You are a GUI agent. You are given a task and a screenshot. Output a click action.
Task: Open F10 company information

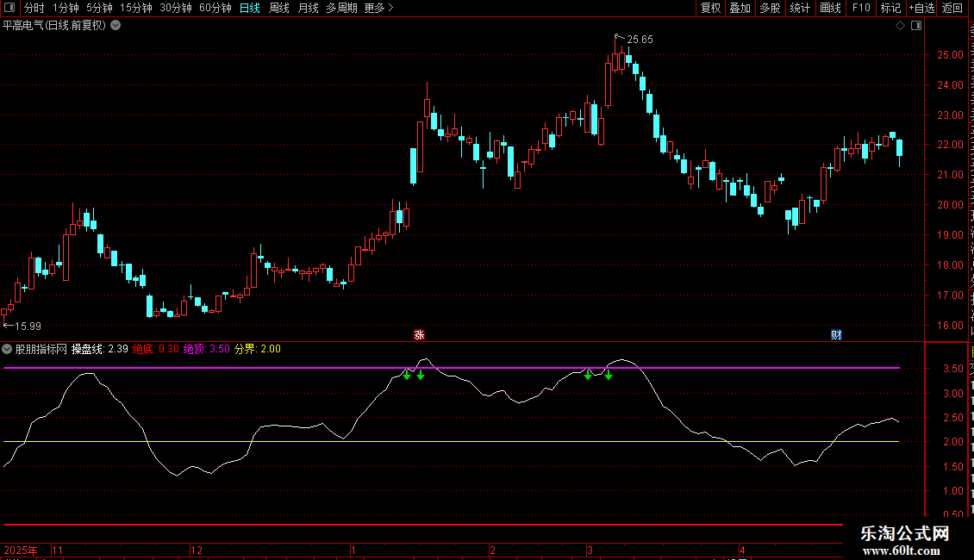(861, 8)
